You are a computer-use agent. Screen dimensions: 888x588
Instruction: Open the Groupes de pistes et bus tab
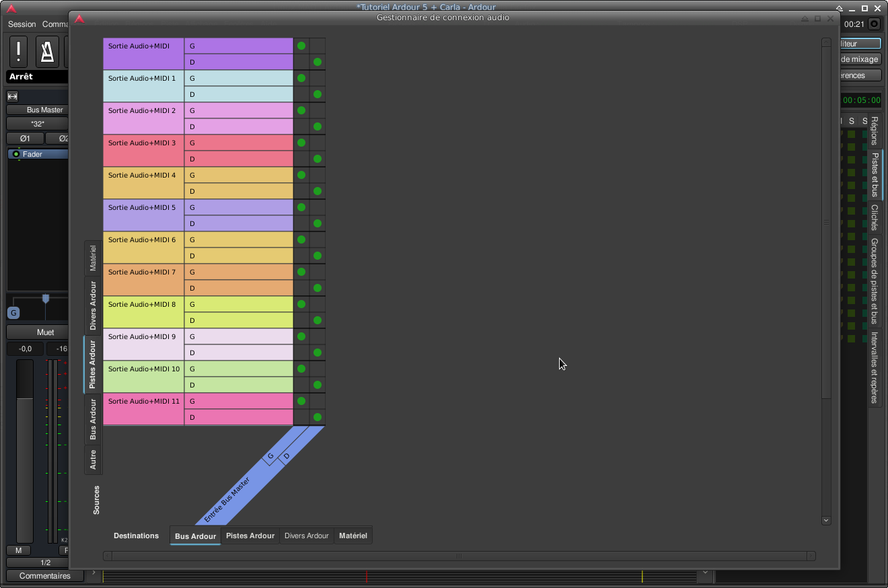click(875, 281)
